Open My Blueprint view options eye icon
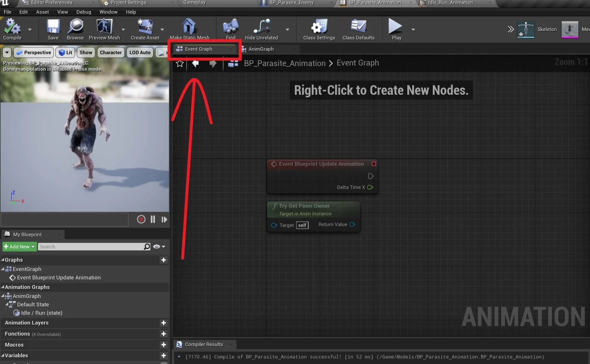 coord(159,247)
